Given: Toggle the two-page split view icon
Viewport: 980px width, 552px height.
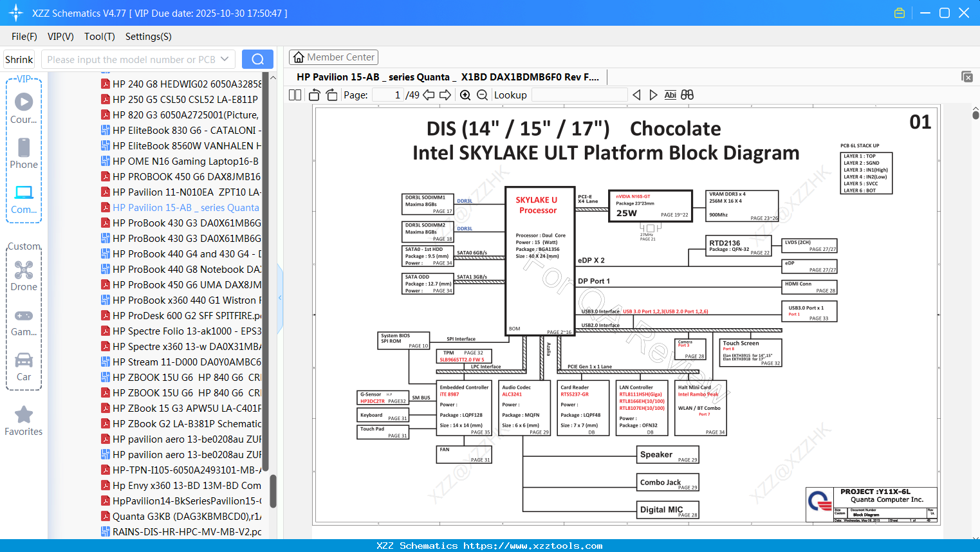Looking at the screenshot, I should coord(295,95).
